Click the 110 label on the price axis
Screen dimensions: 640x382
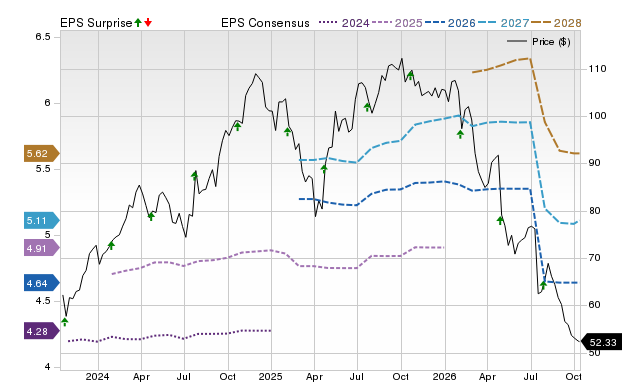coord(597,69)
